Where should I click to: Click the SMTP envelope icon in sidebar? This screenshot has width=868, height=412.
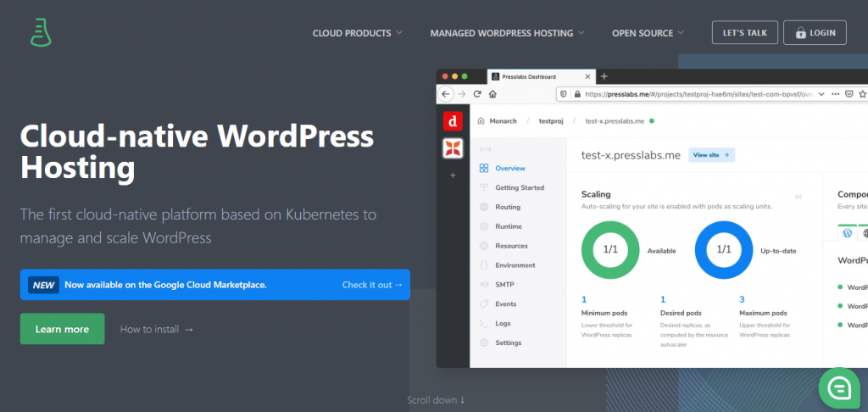(x=484, y=284)
